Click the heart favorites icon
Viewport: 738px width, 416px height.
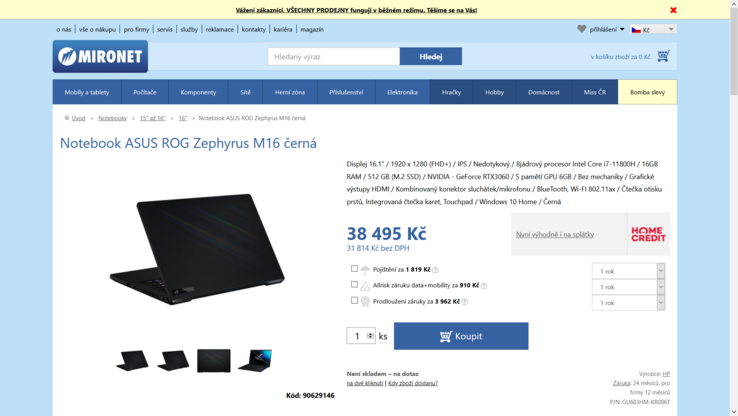point(582,29)
